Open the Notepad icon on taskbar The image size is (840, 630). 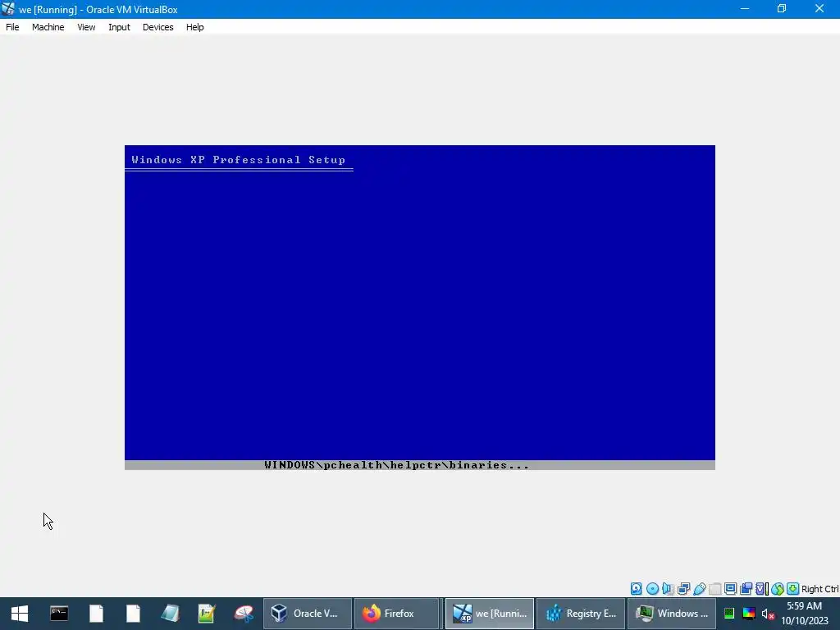[x=171, y=614]
